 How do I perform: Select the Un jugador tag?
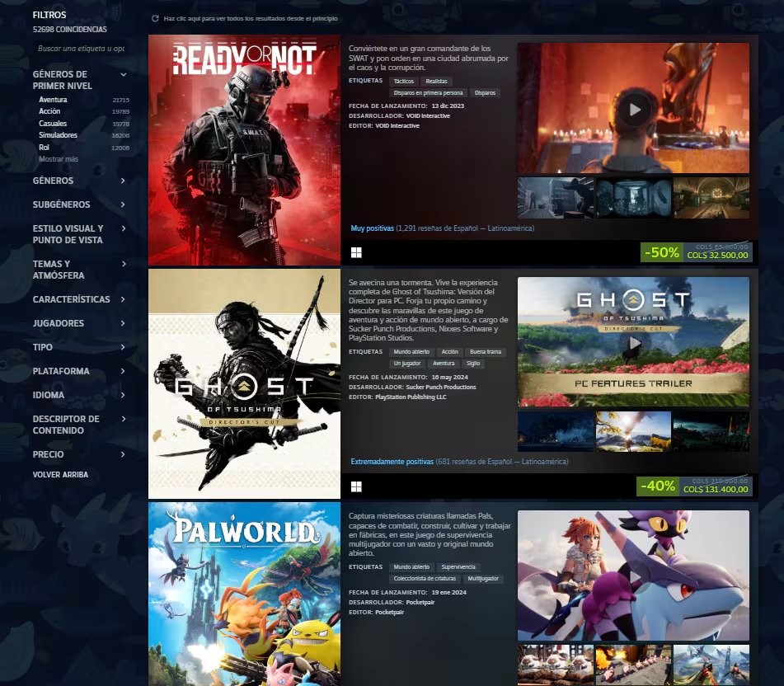pyautogui.click(x=407, y=364)
